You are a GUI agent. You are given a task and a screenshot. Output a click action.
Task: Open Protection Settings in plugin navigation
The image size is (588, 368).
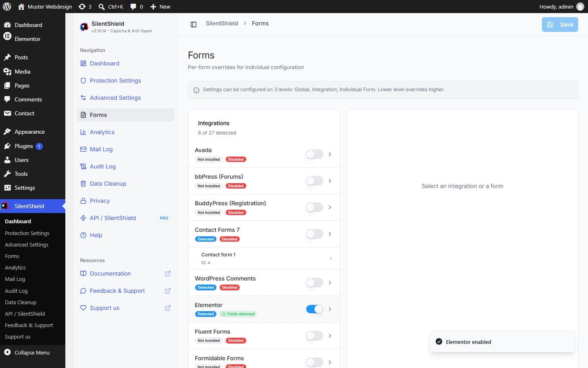[x=125, y=81]
